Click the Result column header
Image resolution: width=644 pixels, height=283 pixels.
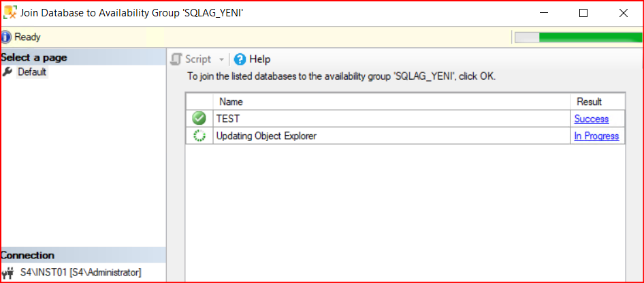(x=590, y=102)
